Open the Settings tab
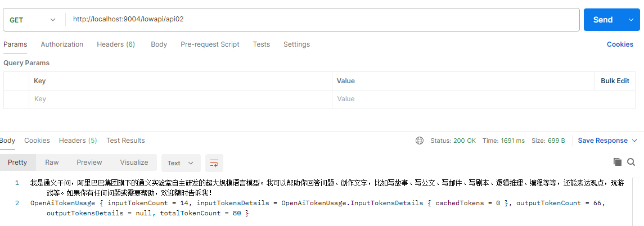The width and height of the screenshot is (644, 226). pyautogui.click(x=296, y=44)
